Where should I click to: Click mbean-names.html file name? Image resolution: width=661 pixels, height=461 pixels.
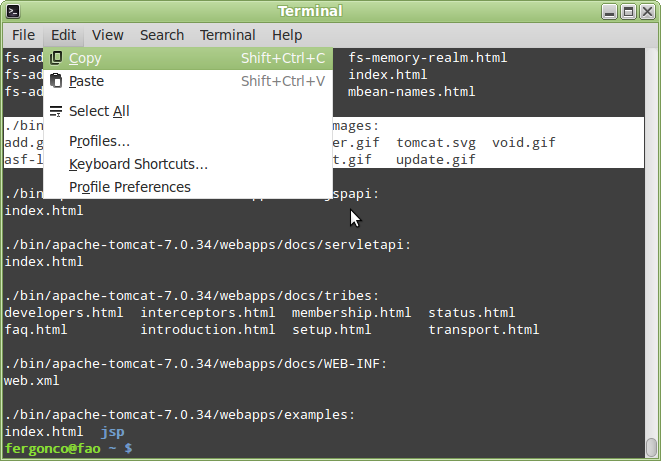[411, 91]
